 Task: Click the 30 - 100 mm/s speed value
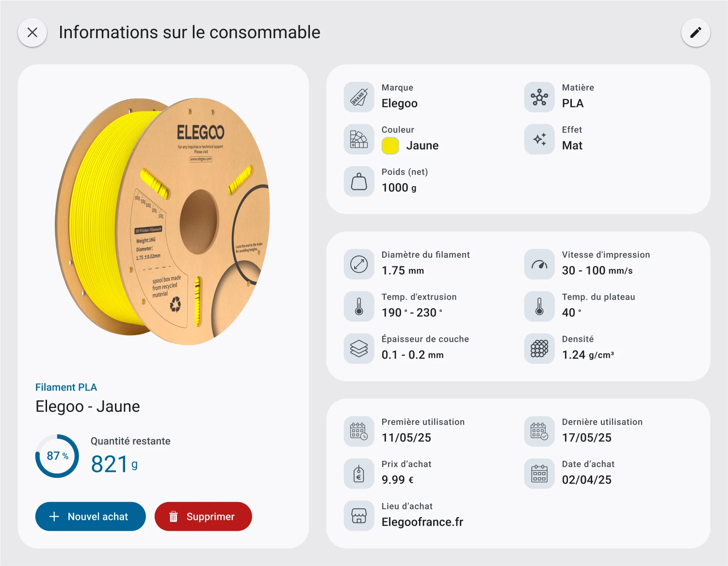(x=598, y=270)
